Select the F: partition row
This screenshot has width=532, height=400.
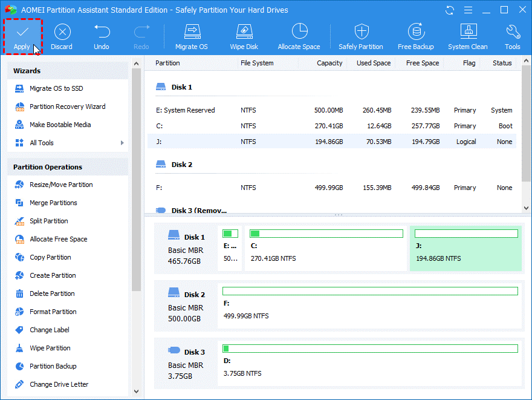click(332, 188)
